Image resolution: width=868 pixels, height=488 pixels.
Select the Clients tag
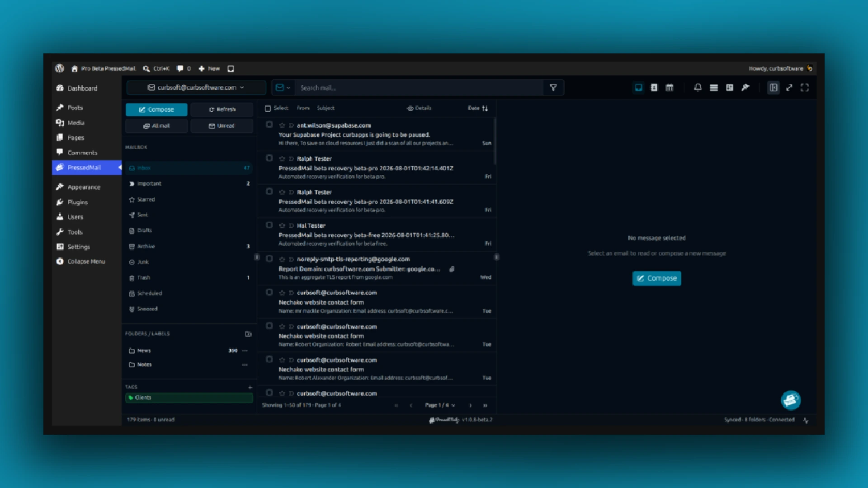coord(189,398)
